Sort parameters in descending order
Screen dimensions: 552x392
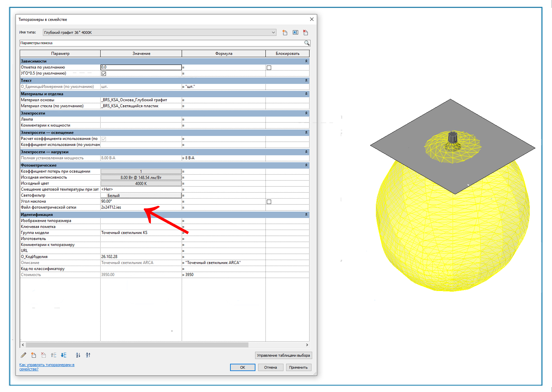point(88,355)
